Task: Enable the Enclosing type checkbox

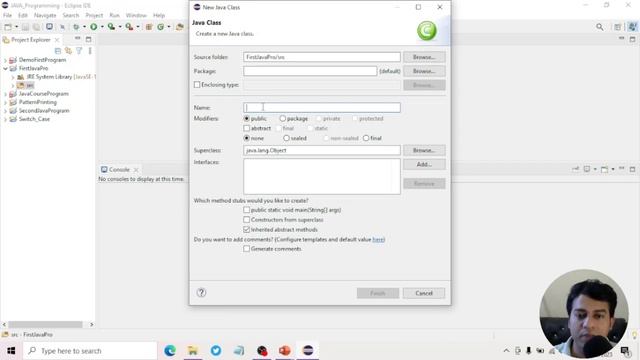Action: (197, 85)
